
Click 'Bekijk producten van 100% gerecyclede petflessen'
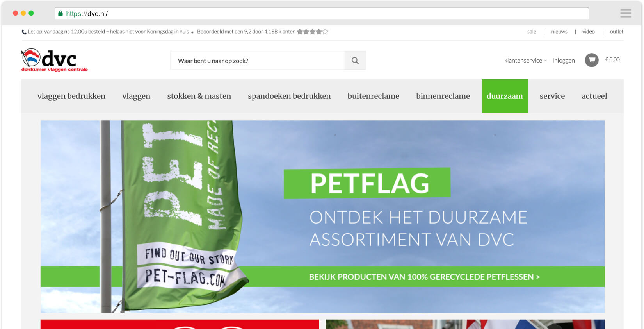(x=424, y=277)
